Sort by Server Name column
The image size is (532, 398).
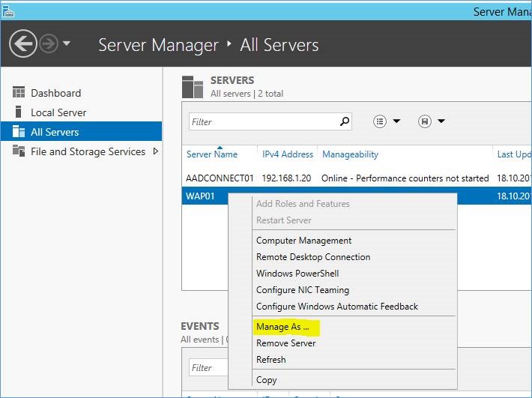click(x=212, y=154)
